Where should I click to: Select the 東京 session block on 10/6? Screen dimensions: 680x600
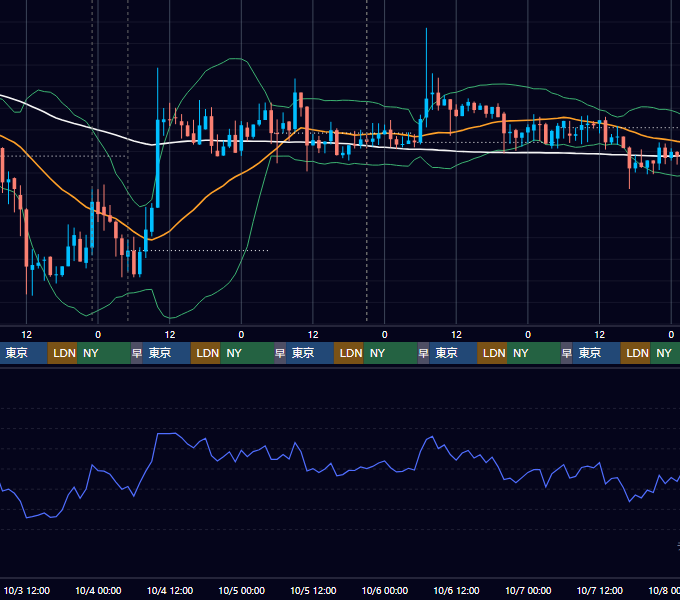point(453,353)
